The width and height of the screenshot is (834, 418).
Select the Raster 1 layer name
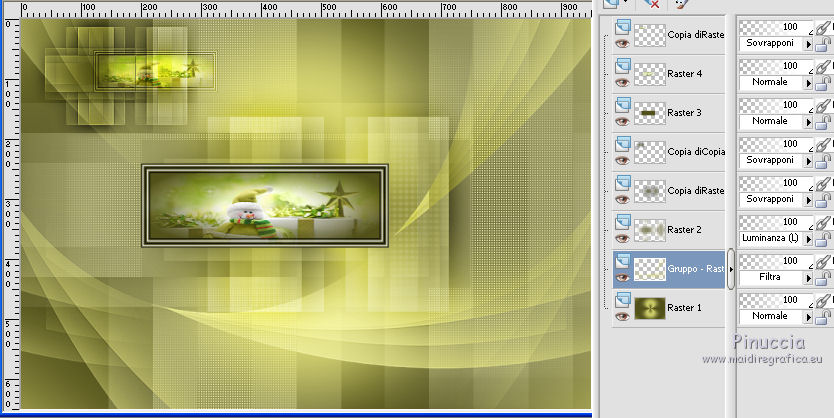point(685,307)
